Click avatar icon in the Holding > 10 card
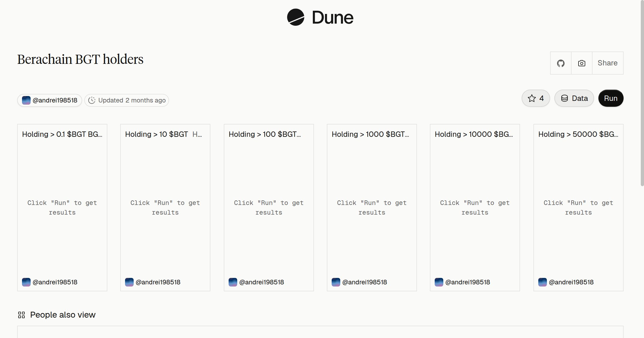 [x=129, y=282]
